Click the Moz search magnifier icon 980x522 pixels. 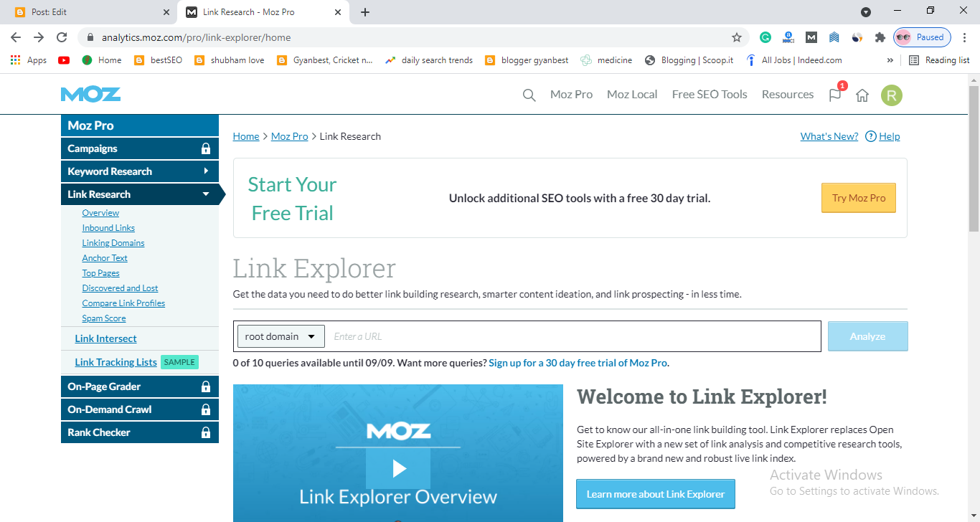(529, 95)
